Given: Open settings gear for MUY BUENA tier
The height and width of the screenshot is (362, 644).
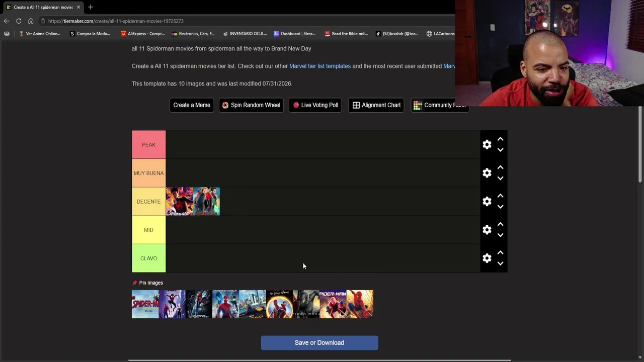Looking at the screenshot, I should pyautogui.click(x=487, y=173).
